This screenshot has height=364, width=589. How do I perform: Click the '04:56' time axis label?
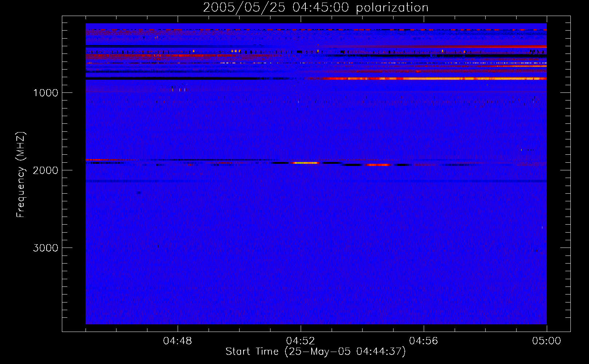tap(424, 341)
